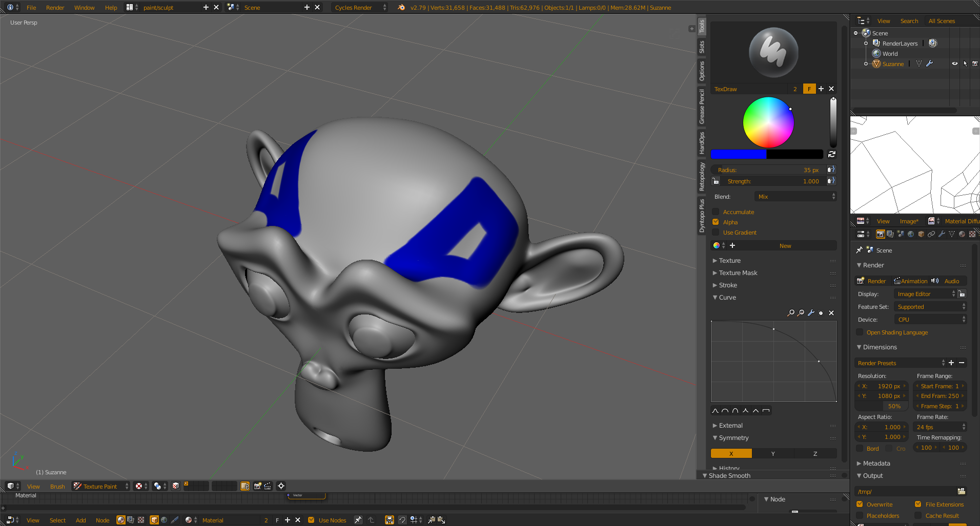This screenshot has width=980, height=526.
Task: Open the Modifiers wrench tab
Action: tap(942, 234)
